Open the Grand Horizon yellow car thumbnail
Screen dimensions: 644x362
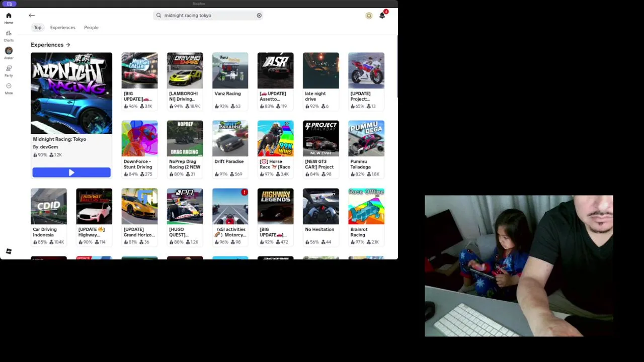139,206
